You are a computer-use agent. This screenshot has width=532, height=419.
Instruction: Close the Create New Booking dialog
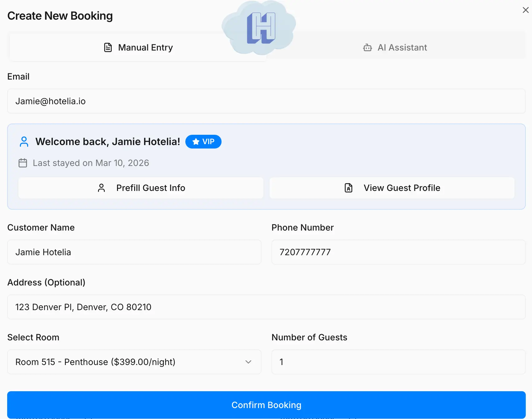(525, 10)
